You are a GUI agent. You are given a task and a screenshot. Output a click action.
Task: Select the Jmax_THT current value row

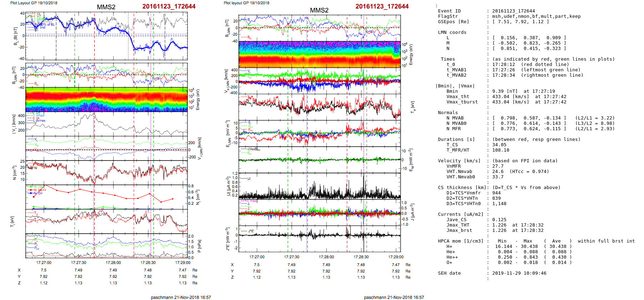pyautogui.click(x=518, y=225)
